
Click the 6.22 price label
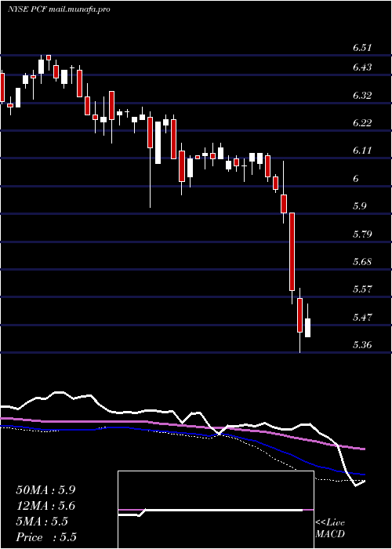[361, 123]
